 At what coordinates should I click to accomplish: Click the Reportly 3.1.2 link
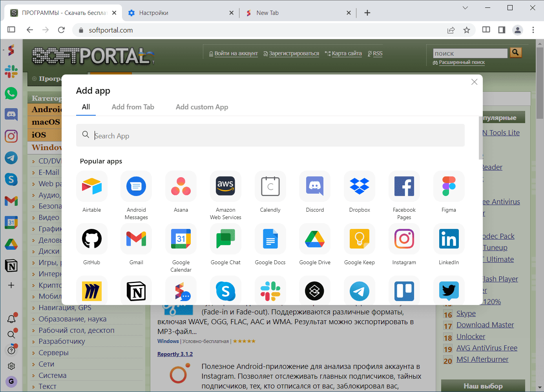coord(175,354)
